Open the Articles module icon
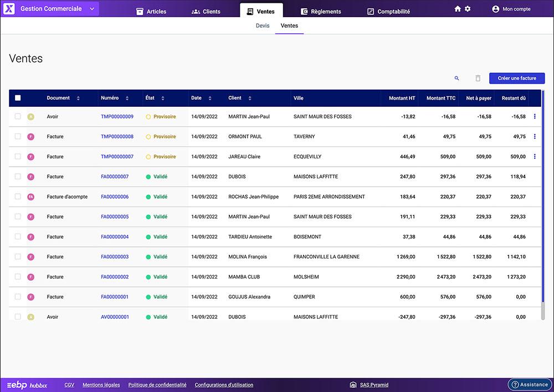554x392 pixels. pos(140,11)
